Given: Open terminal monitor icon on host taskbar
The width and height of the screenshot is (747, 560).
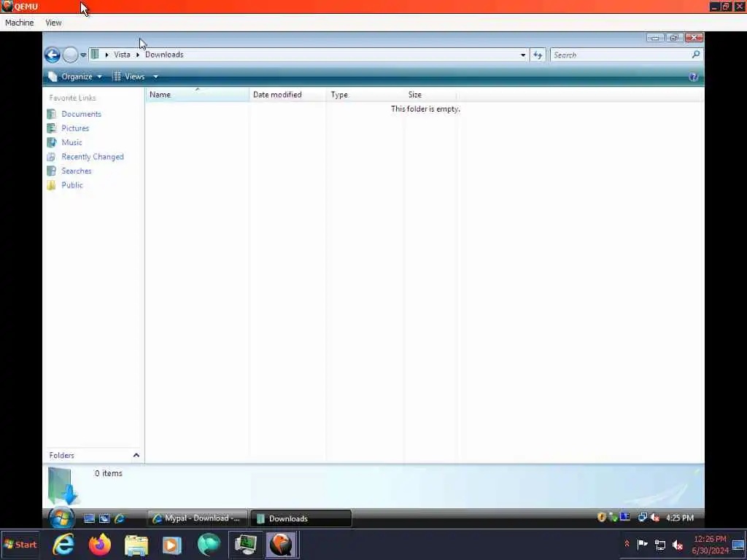Looking at the screenshot, I should pos(245,545).
